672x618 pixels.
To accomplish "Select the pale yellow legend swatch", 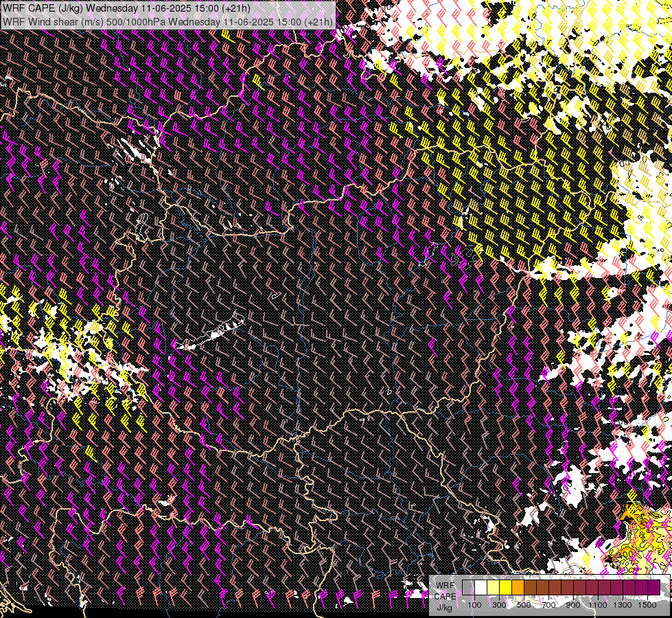I will (x=494, y=588).
